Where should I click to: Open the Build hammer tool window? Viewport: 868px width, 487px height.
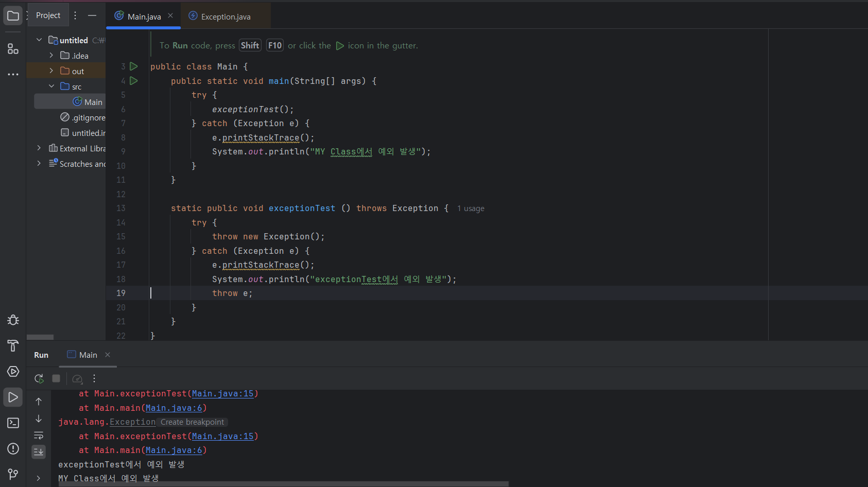pyautogui.click(x=13, y=345)
